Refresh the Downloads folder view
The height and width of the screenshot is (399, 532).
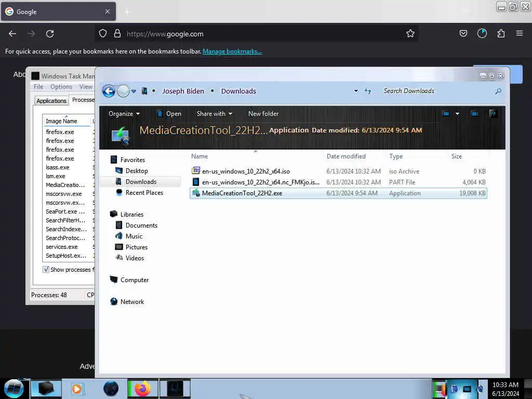[x=368, y=91]
